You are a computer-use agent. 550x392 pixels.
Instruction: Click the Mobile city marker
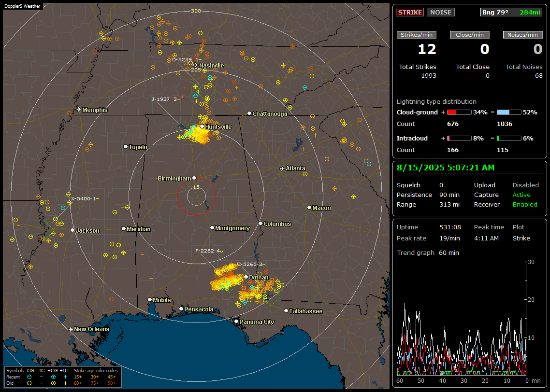150,299
